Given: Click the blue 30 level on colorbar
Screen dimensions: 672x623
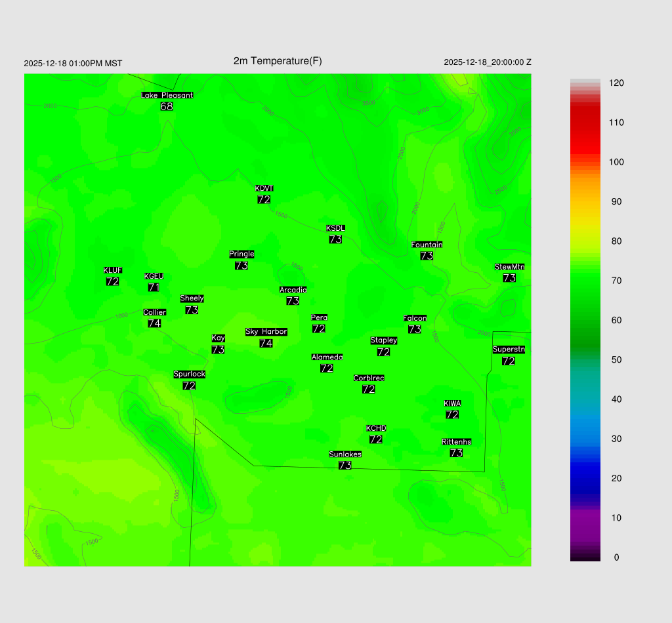Looking at the screenshot, I should click(x=585, y=439).
